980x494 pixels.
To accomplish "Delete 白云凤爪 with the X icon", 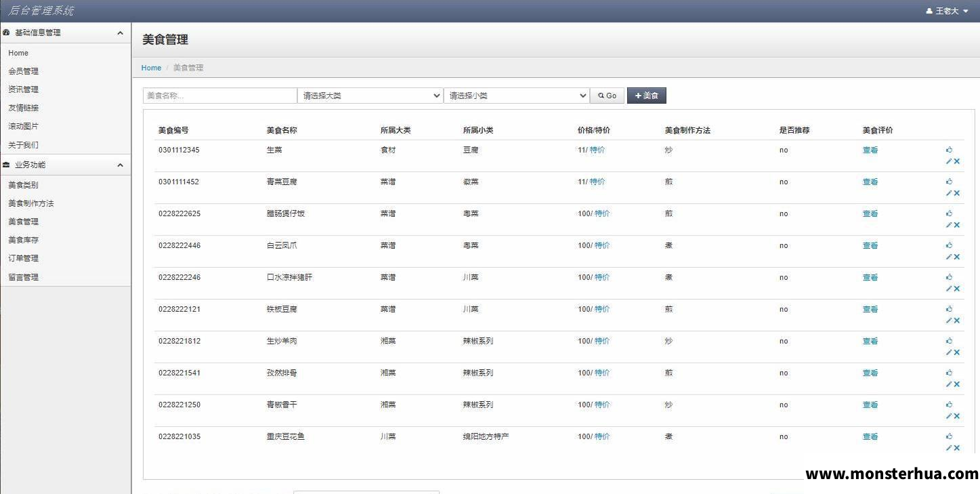I will (x=957, y=257).
